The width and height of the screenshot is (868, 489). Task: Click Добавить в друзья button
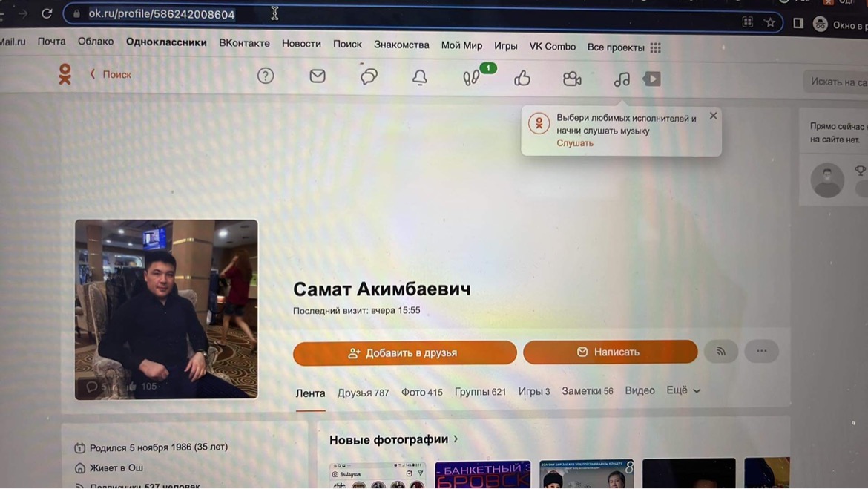(x=404, y=352)
